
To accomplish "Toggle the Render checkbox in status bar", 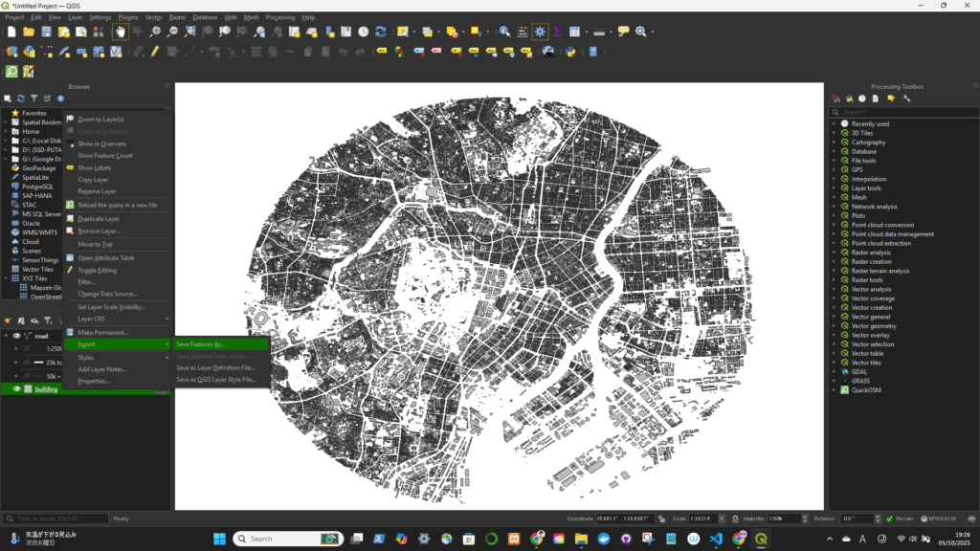I will coord(889,518).
